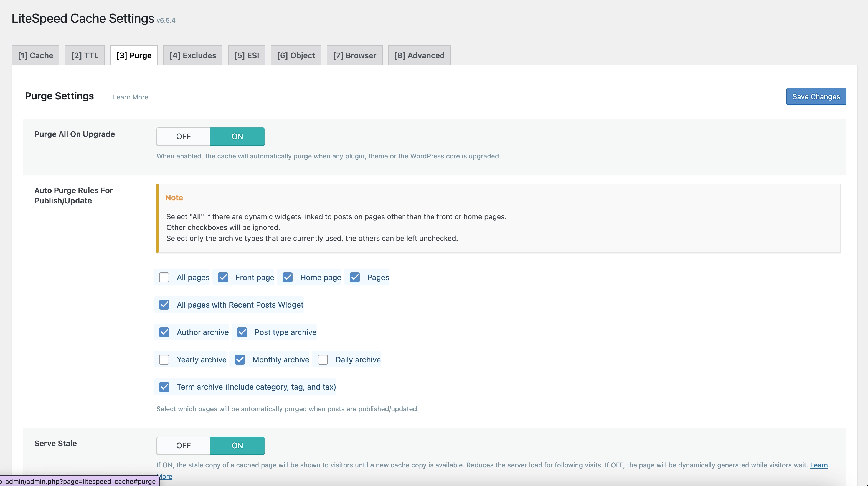Check the All pages checkbox
The image size is (868, 486).
(x=164, y=277)
